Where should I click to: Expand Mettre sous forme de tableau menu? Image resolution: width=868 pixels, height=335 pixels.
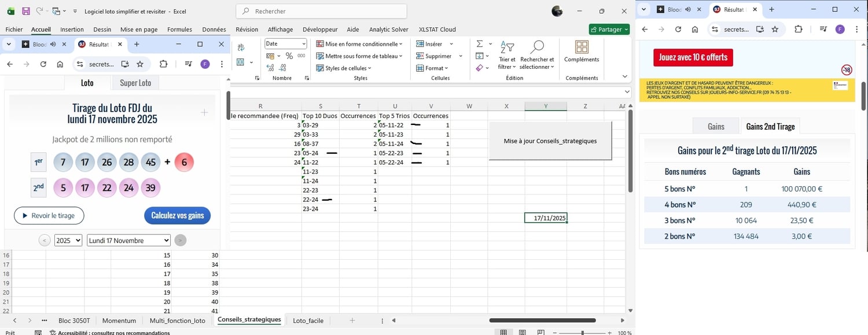[359, 56]
